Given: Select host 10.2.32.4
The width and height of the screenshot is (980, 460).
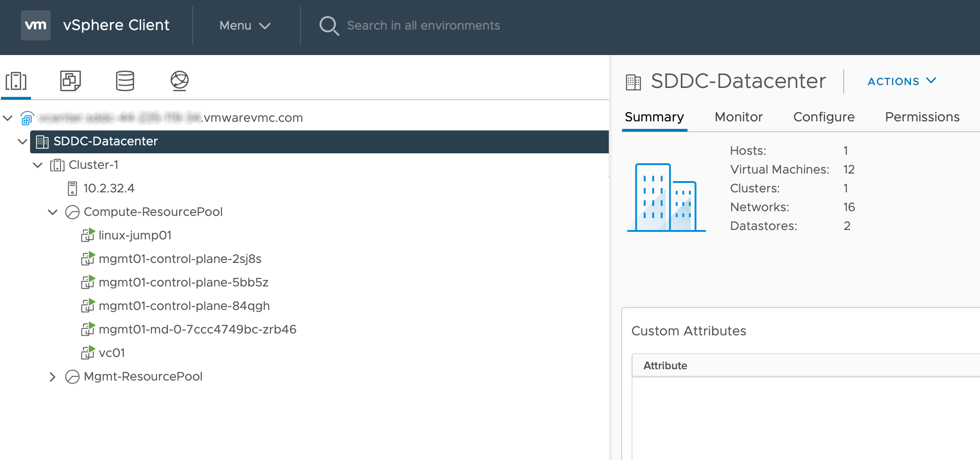Looking at the screenshot, I should point(109,188).
